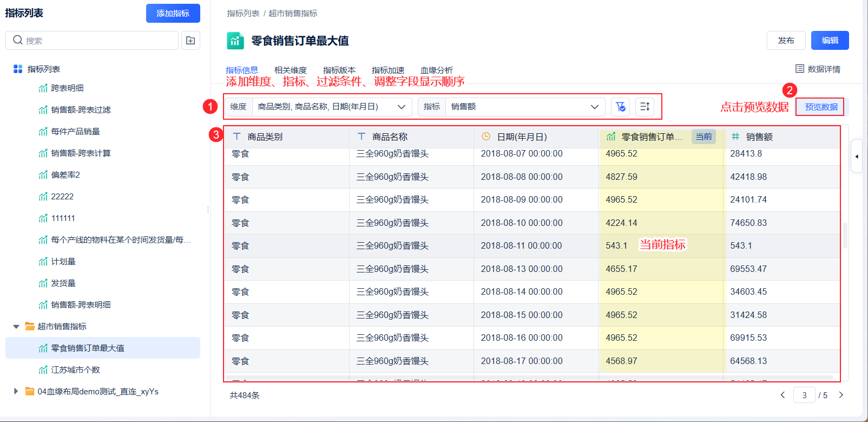Click the green metric icon beside title
868x422 pixels.
(235, 41)
